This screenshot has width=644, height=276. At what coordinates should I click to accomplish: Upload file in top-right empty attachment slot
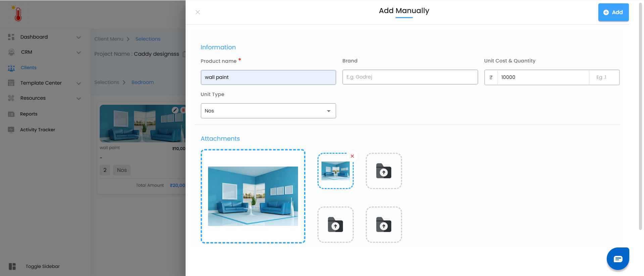click(384, 171)
